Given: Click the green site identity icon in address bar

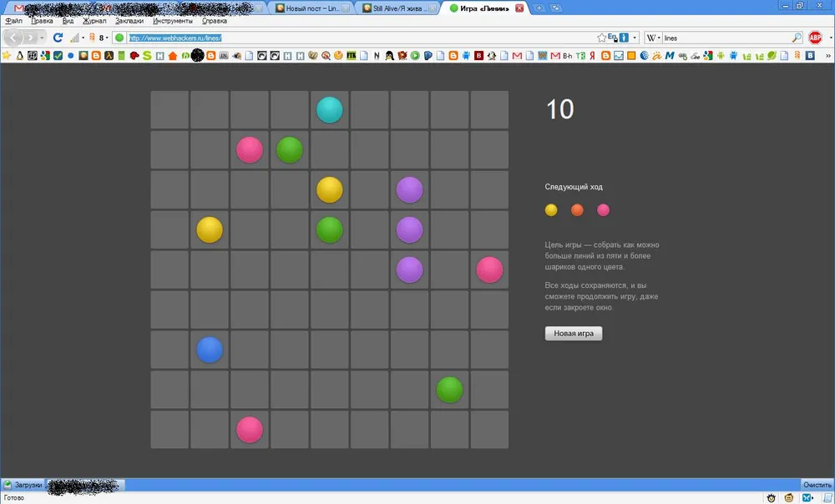Looking at the screenshot, I should click(x=119, y=38).
